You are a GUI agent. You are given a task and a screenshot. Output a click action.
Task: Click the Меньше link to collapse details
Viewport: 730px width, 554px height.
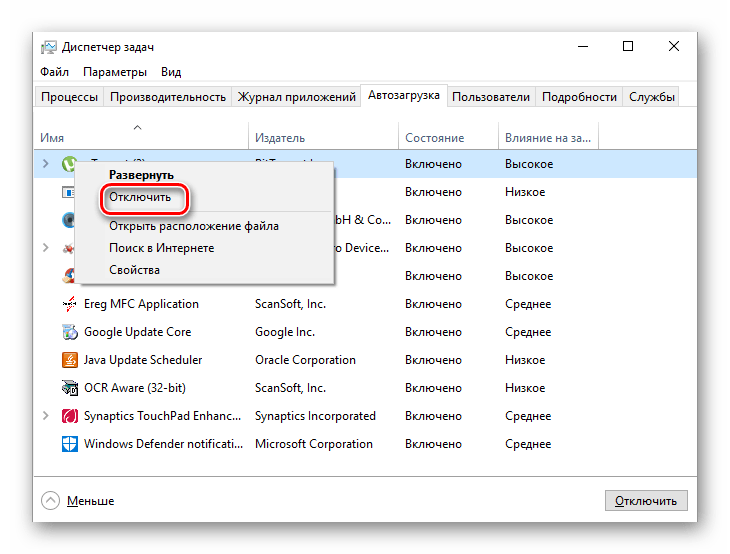point(90,501)
